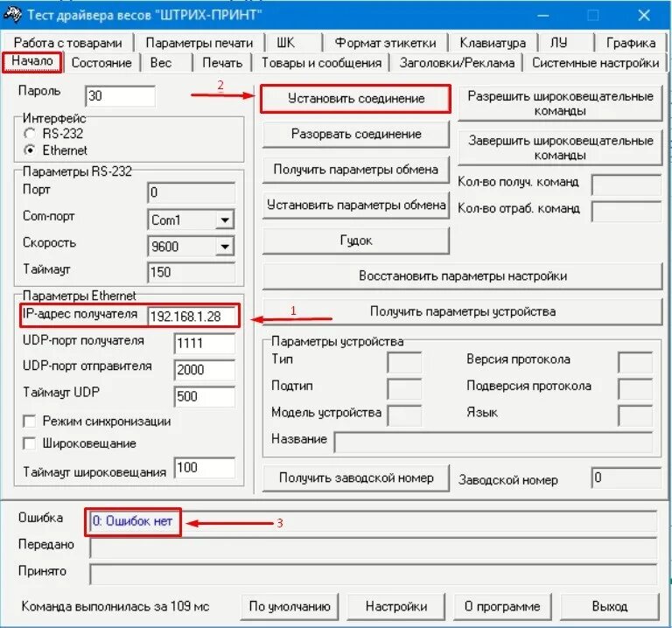Image resolution: width=672 pixels, height=628 pixels.
Task: Click Получить параметры обмена
Action: [356, 170]
